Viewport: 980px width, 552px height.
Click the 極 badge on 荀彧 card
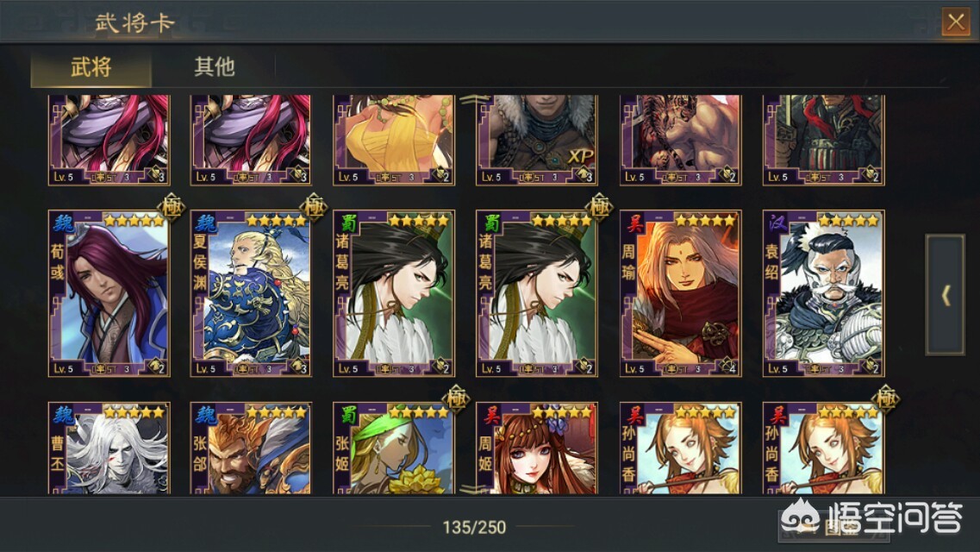pyautogui.click(x=172, y=206)
